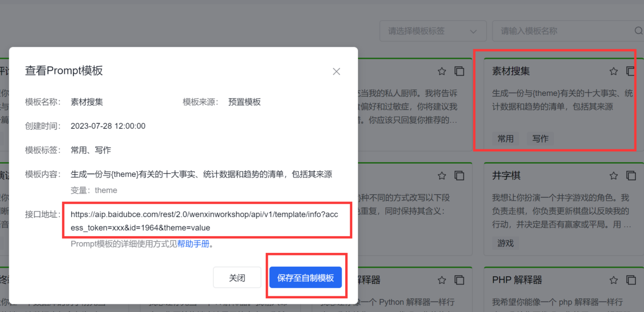The width and height of the screenshot is (644, 312).
Task: Click the 预置模板 source value
Action: click(x=244, y=102)
